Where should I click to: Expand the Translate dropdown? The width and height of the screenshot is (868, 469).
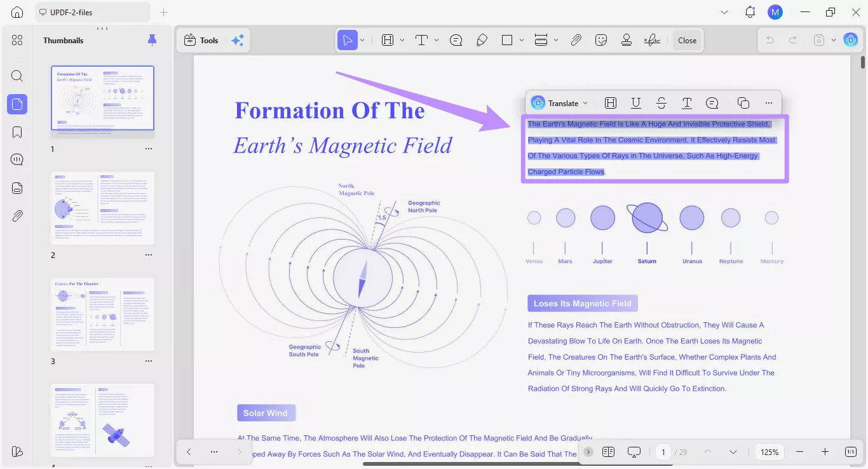pos(585,102)
